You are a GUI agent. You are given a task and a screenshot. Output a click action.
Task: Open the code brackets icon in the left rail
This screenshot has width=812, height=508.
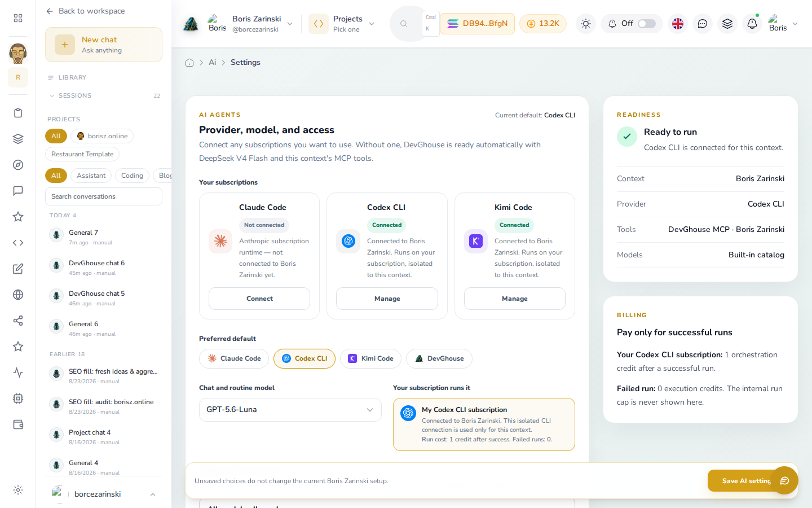click(x=18, y=243)
